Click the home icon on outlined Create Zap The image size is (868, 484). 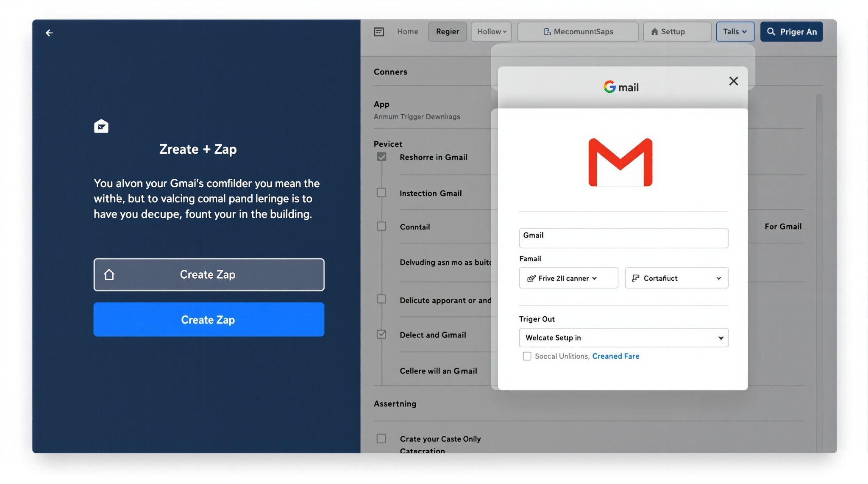point(109,275)
